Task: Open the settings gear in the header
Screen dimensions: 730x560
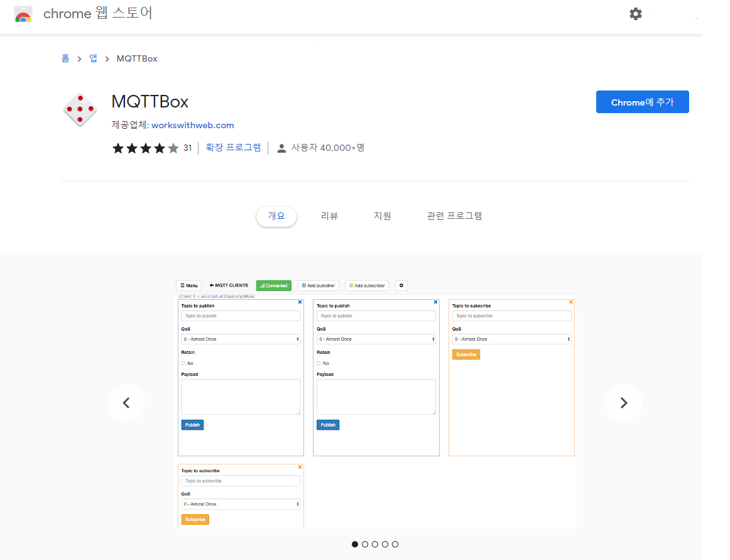Action: [x=636, y=14]
